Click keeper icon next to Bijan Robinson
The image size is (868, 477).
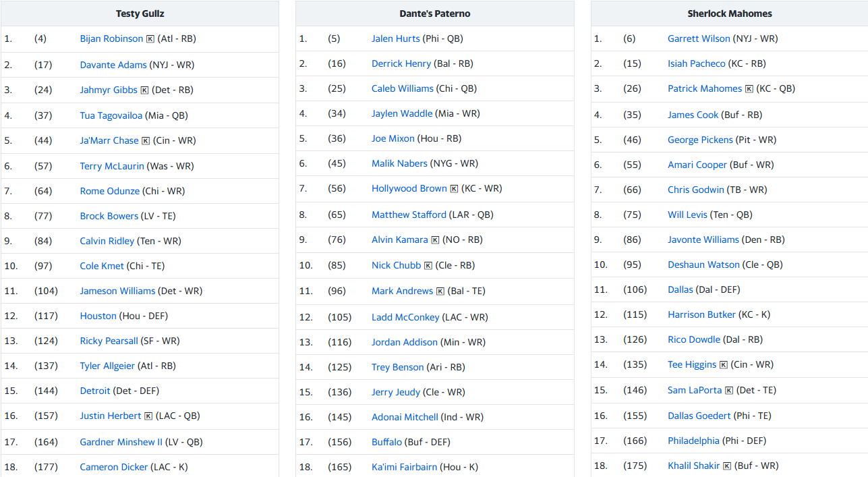(150, 39)
